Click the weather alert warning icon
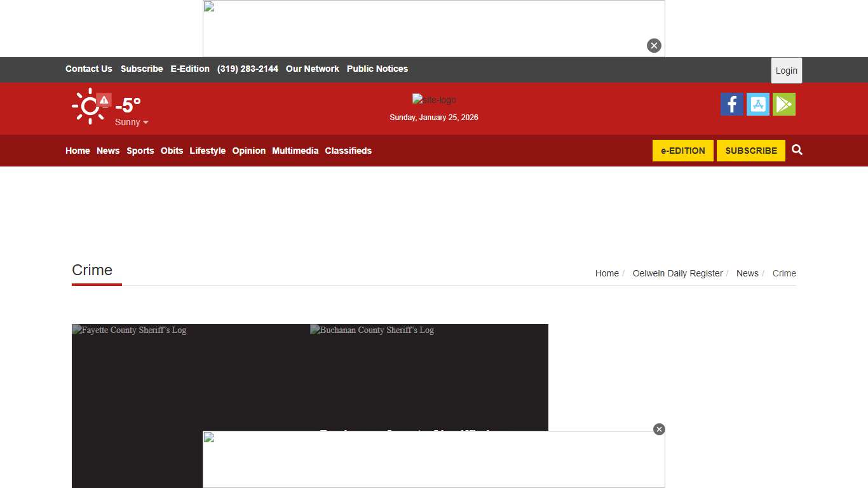Viewport: 868px width, 488px height. [x=104, y=100]
